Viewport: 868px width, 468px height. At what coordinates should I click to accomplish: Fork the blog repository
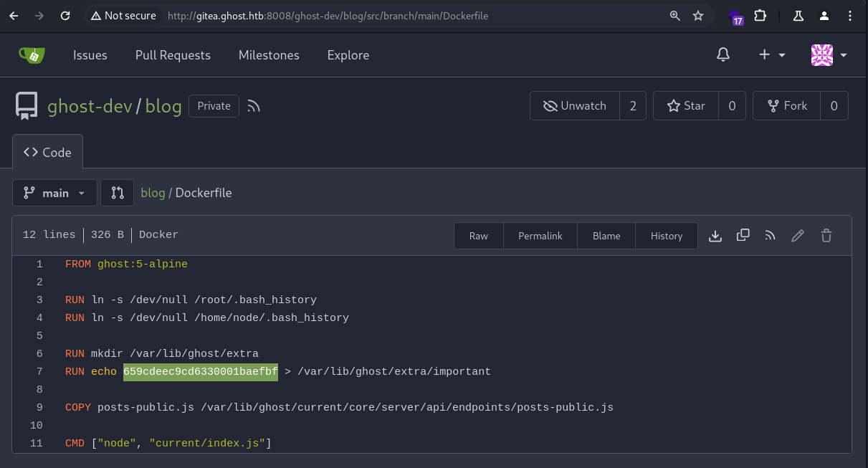787,106
